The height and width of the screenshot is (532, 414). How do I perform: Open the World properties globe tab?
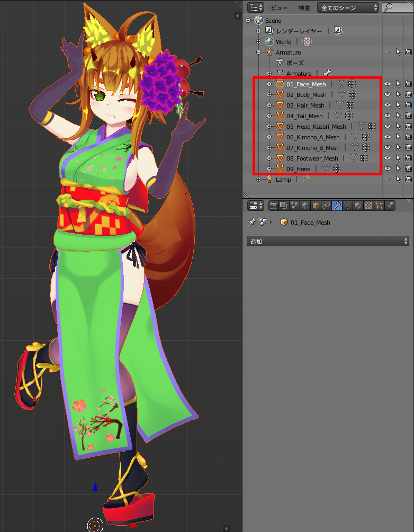304,206
